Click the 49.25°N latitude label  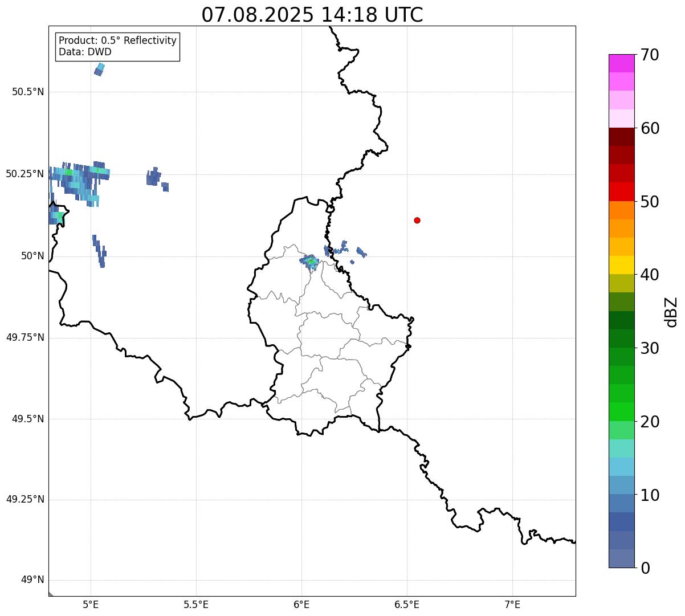click(x=25, y=499)
